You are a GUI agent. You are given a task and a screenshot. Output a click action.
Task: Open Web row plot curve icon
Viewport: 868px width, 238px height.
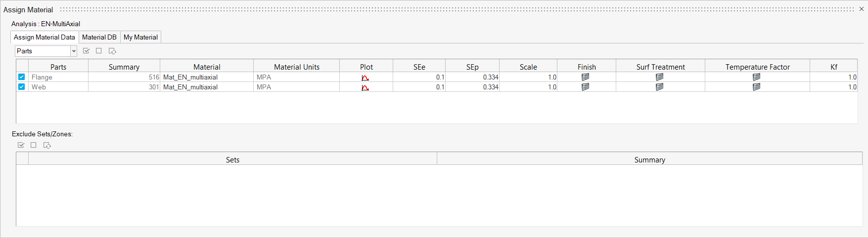(365, 87)
